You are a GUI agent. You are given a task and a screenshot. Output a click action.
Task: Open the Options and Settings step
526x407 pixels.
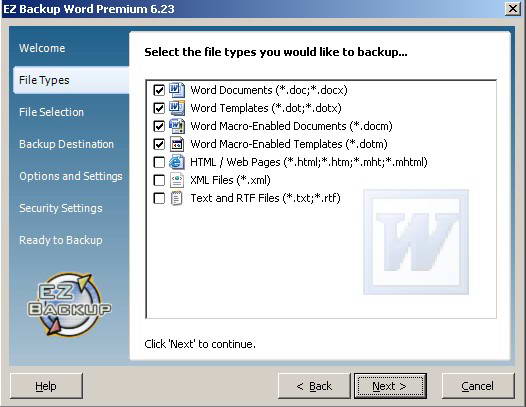click(71, 176)
